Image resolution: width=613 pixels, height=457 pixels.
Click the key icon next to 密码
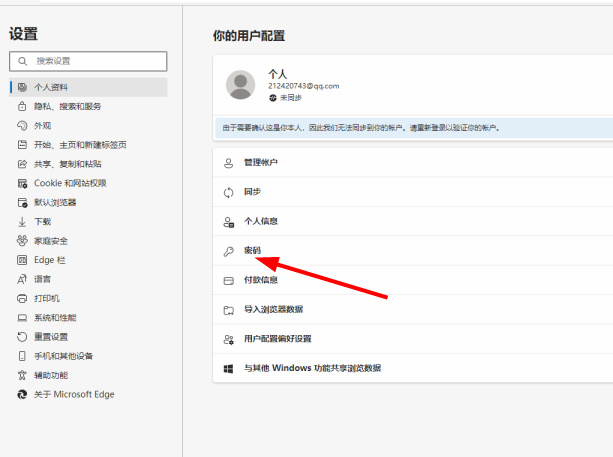(228, 251)
